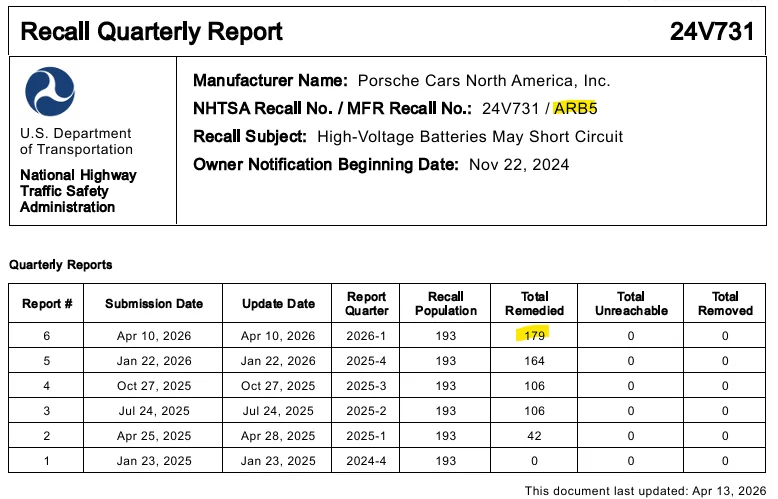Click the 24V731 recall number in header

tap(712, 32)
